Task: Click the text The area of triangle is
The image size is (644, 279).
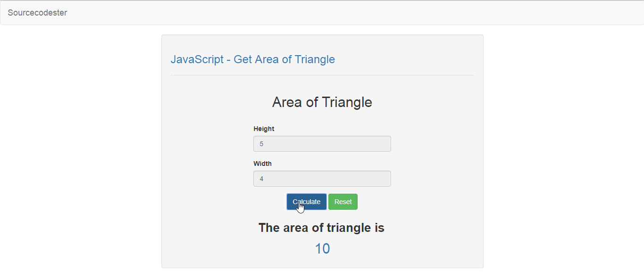Action: (x=321, y=228)
